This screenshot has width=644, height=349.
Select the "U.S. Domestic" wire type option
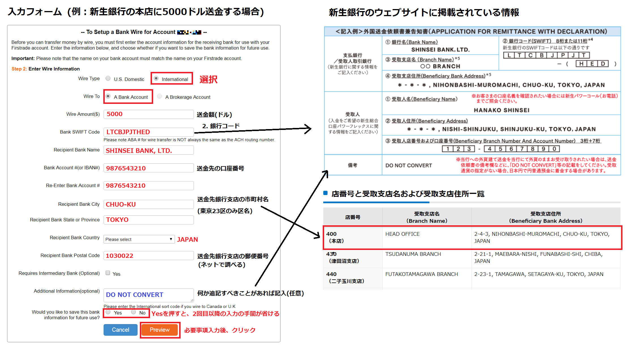pos(108,79)
